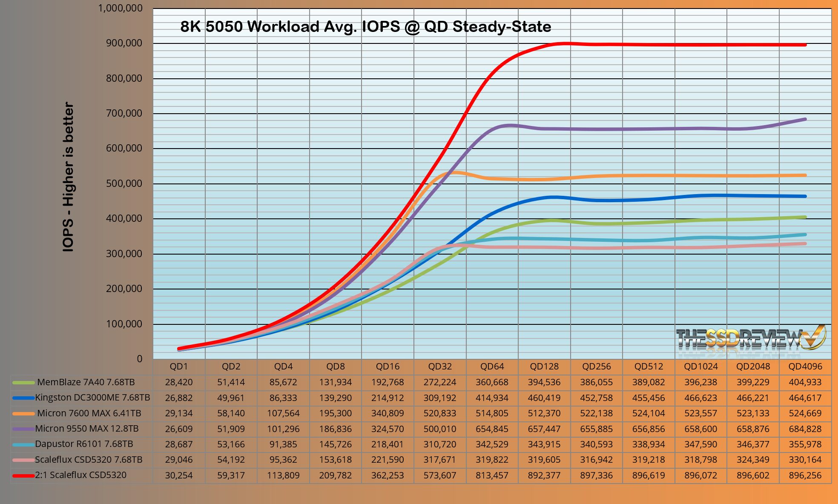Click the QD1 axis label
838x504 pixels.
click(x=178, y=367)
